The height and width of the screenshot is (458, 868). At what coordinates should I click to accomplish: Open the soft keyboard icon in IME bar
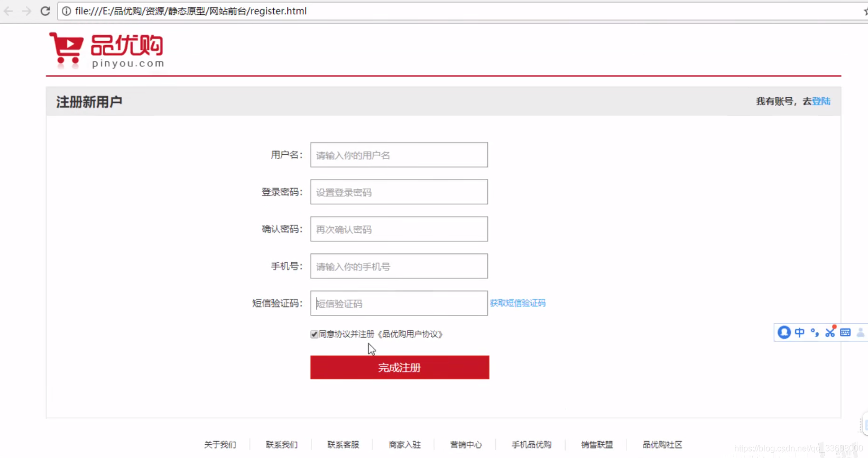[x=845, y=332]
